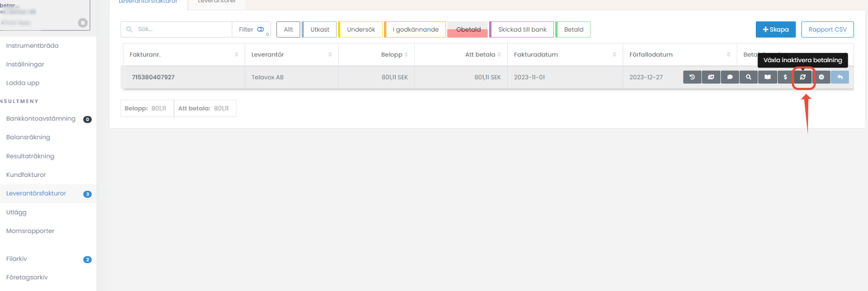The image size is (868, 291).
Task: Open Balansräkning report
Action: (x=28, y=137)
